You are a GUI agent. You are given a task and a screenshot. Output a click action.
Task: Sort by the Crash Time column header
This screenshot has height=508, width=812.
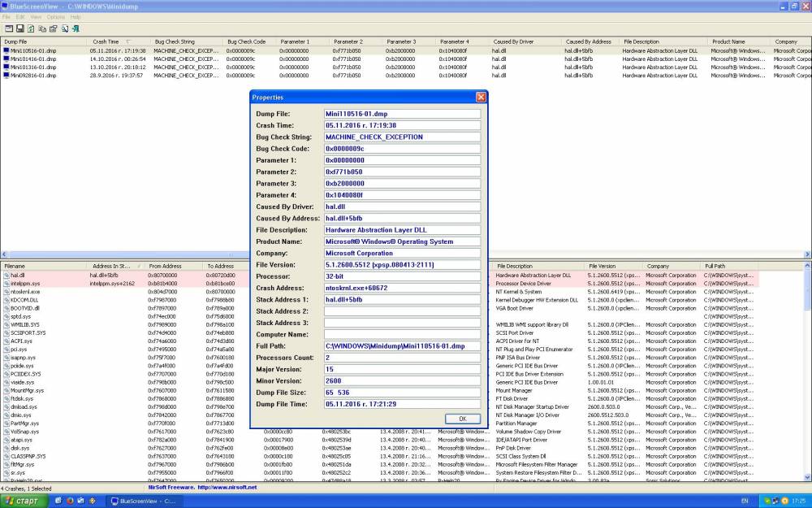click(x=118, y=41)
